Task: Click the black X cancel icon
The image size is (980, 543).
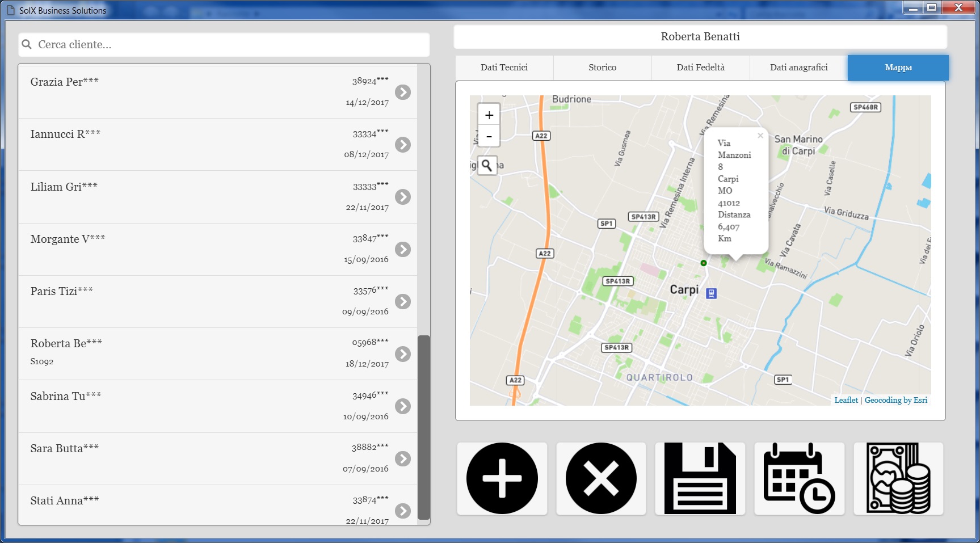Action: pyautogui.click(x=601, y=478)
